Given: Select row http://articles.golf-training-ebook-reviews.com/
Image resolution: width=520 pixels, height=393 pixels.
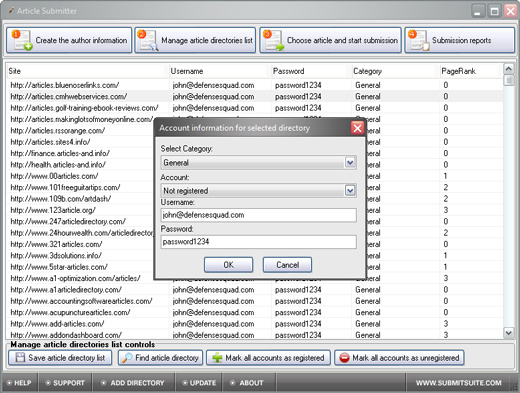Looking at the screenshot, I should click(x=255, y=108).
